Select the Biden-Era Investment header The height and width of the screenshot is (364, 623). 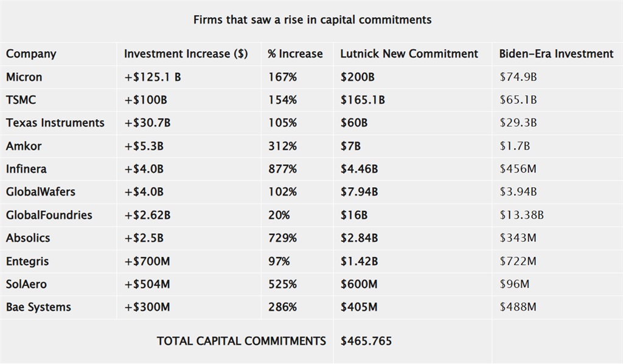(556, 53)
